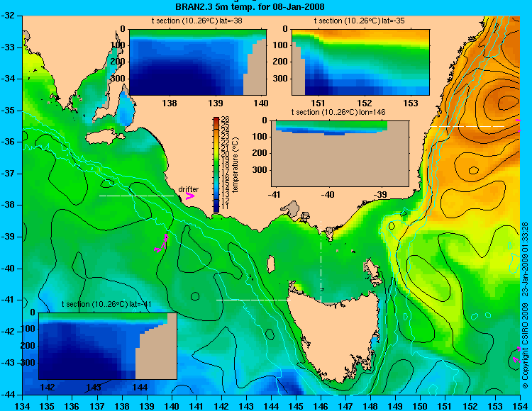Select the temperature colour bar legend
Image resolution: width=532 pixels, height=411 pixels.
pyautogui.click(x=216, y=164)
